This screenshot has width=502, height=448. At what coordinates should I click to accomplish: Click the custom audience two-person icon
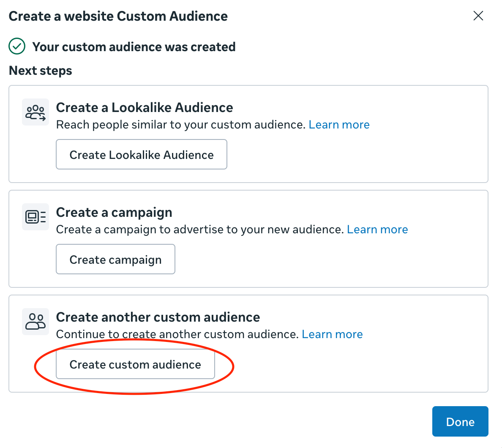coord(35,322)
